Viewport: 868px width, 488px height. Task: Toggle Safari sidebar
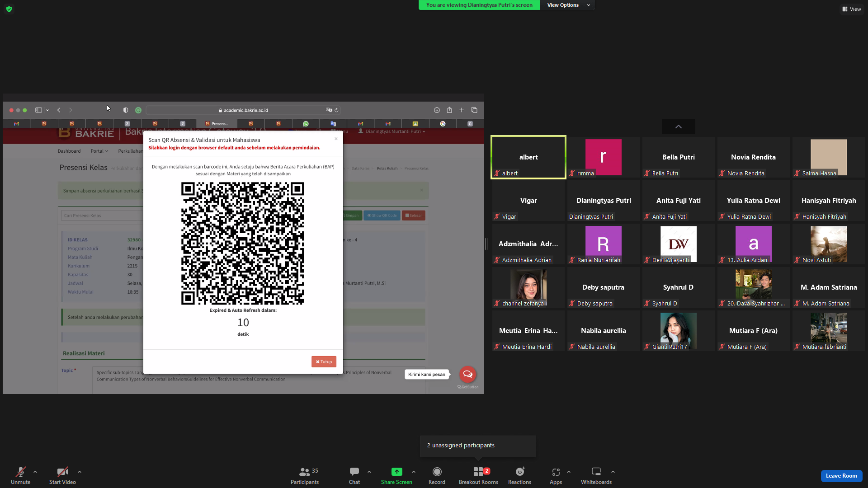pos(38,110)
